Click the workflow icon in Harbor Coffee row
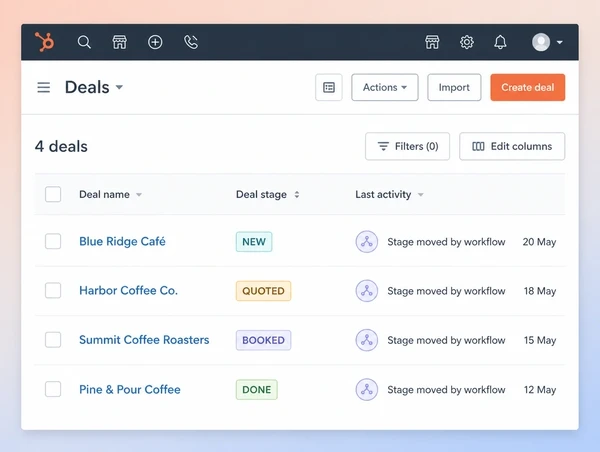The height and width of the screenshot is (452, 600). pyautogui.click(x=367, y=291)
